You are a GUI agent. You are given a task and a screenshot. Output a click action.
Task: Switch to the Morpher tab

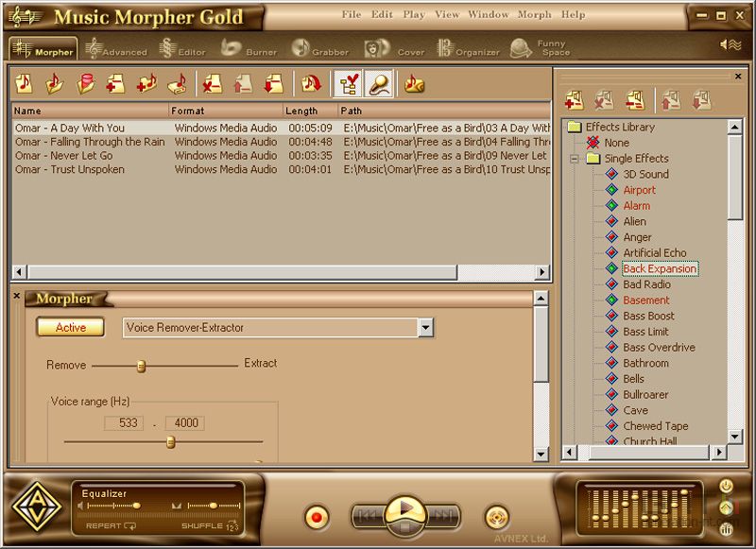pyautogui.click(x=43, y=49)
